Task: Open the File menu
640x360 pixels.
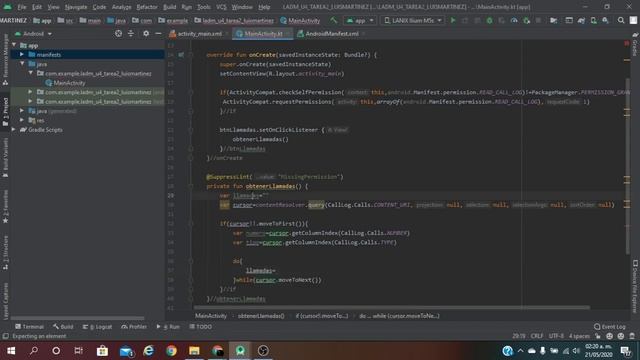Action: point(22,7)
